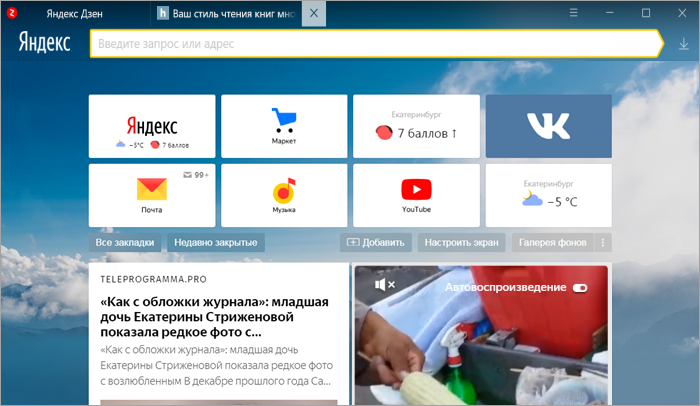Screen dimensions: 700x406
Task: Toggle the Автовоспроизведение switch
Action: pos(580,288)
